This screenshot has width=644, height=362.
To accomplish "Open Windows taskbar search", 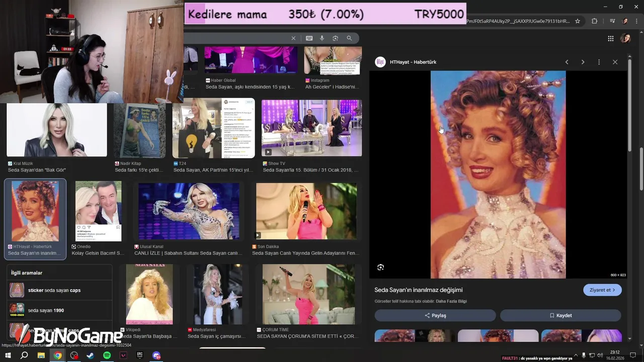I will pos(24,355).
